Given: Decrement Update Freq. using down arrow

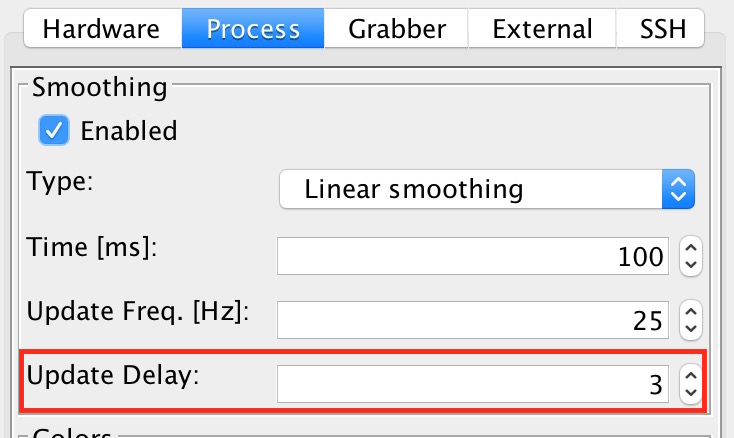Looking at the screenshot, I should (x=690, y=328).
